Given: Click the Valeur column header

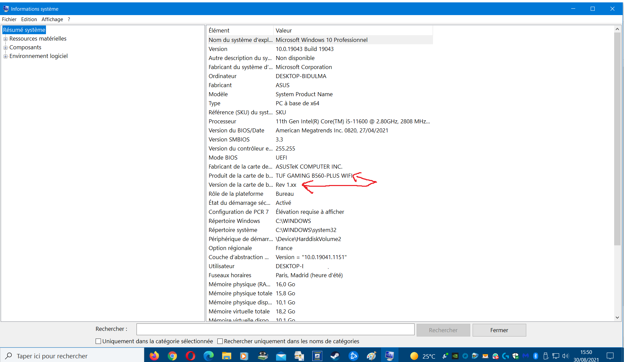Looking at the screenshot, I should [353, 31].
